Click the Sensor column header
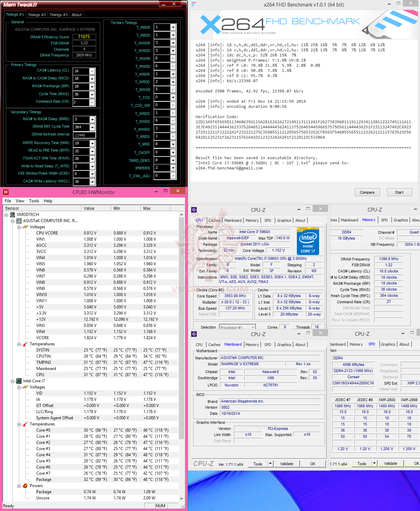Viewport: 420px width, 511px height. tap(42, 208)
